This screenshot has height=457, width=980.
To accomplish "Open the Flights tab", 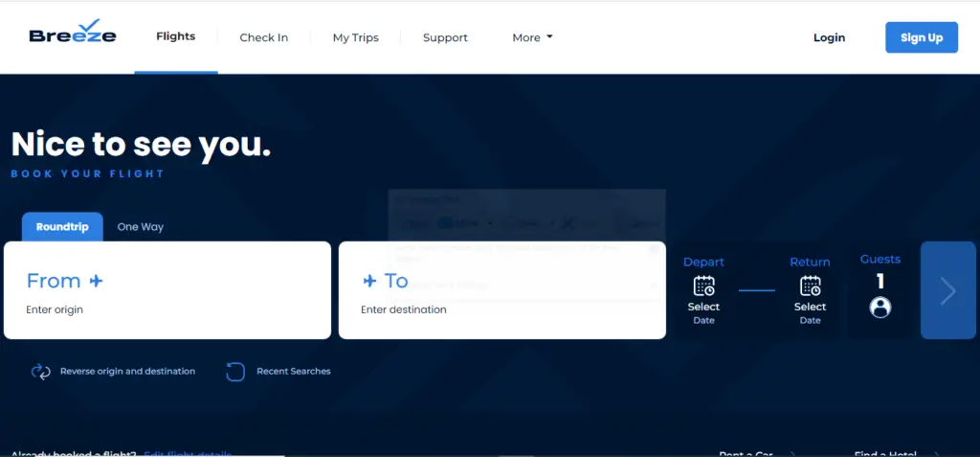I will pyautogui.click(x=176, y=36).
